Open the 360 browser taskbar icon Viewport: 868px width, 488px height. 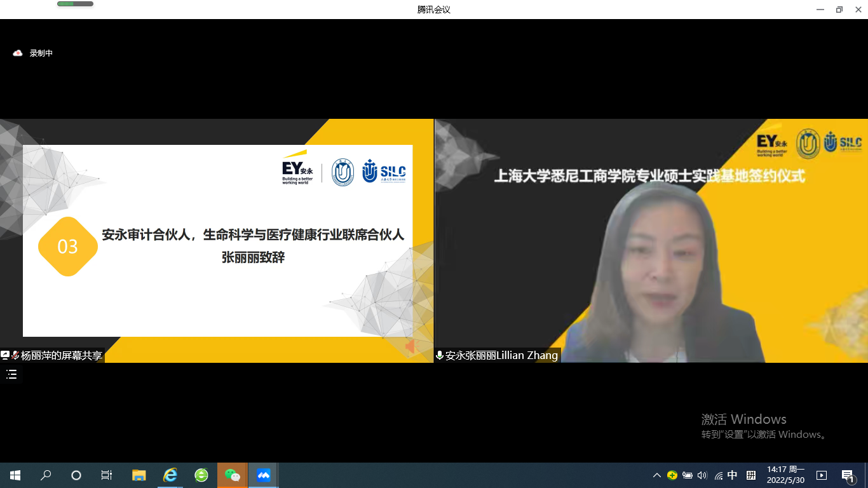coord(201,475)
